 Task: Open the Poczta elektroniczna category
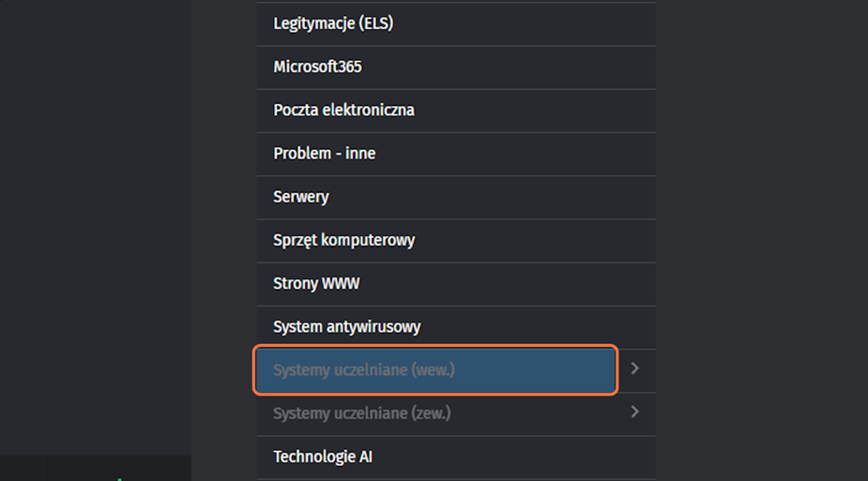tap(343, 110)
